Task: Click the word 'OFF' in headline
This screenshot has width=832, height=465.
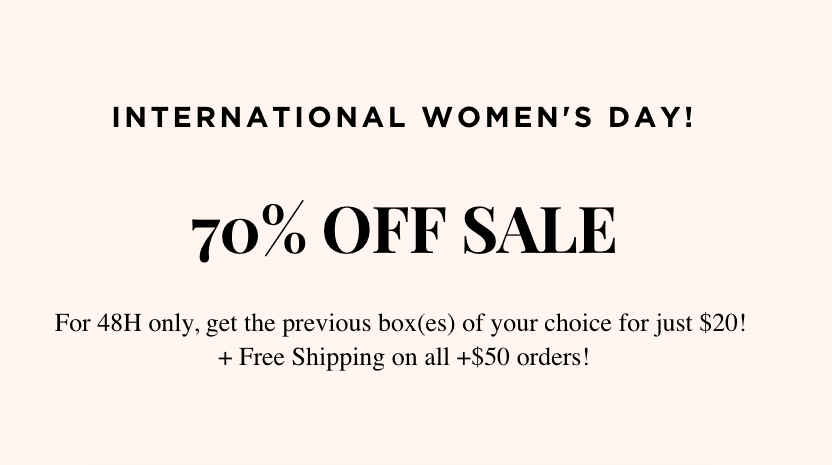Action: pyautogui.click(x=384, y=231)
